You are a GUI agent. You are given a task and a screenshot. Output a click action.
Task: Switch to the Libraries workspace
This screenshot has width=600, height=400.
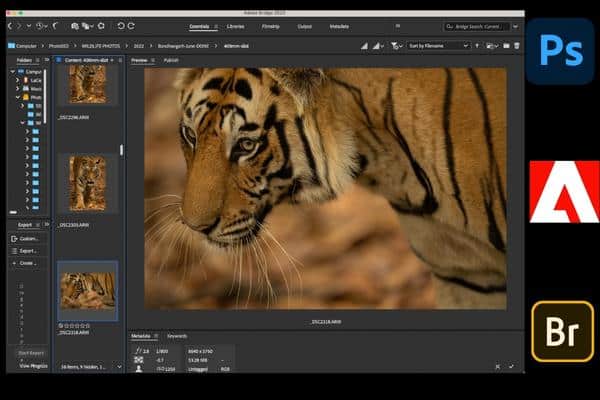238,25
